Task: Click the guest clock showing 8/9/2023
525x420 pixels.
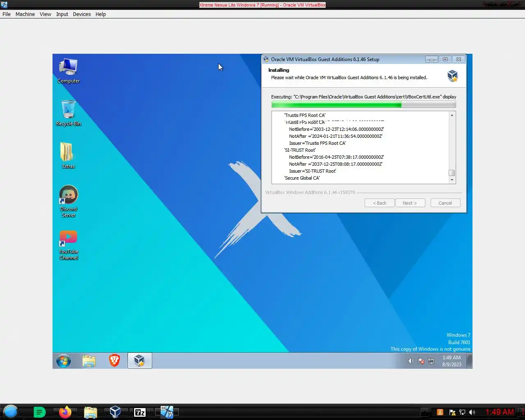Action: [451, 361]
